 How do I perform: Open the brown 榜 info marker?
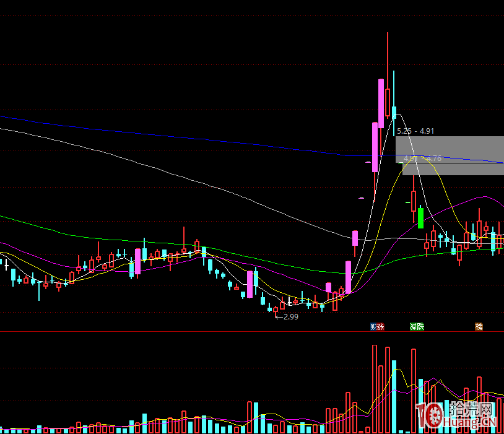click(479, 327)
